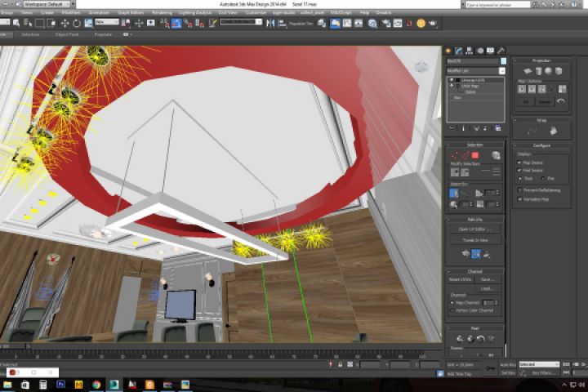Click the Mirror tool icon

(270, 23)
